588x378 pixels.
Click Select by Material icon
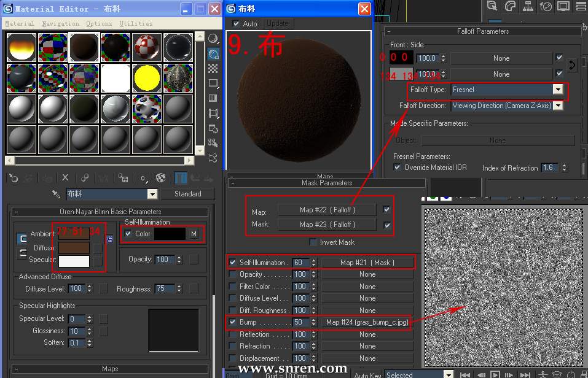[x=213, y=143]
